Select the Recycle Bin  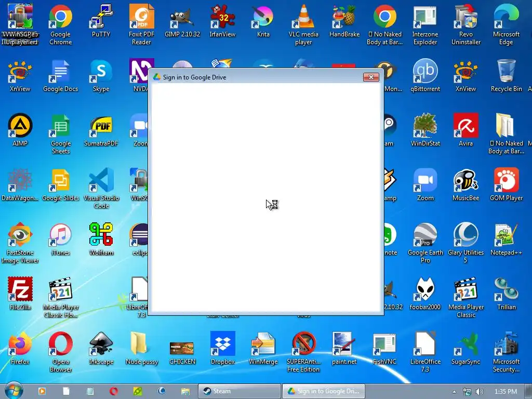tap(506, 75)
